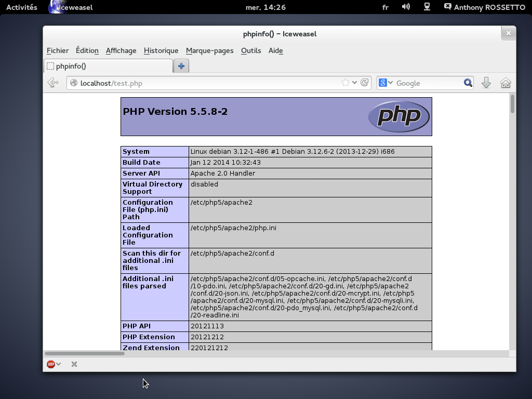Click the Zend Extension label

point(151,347)
